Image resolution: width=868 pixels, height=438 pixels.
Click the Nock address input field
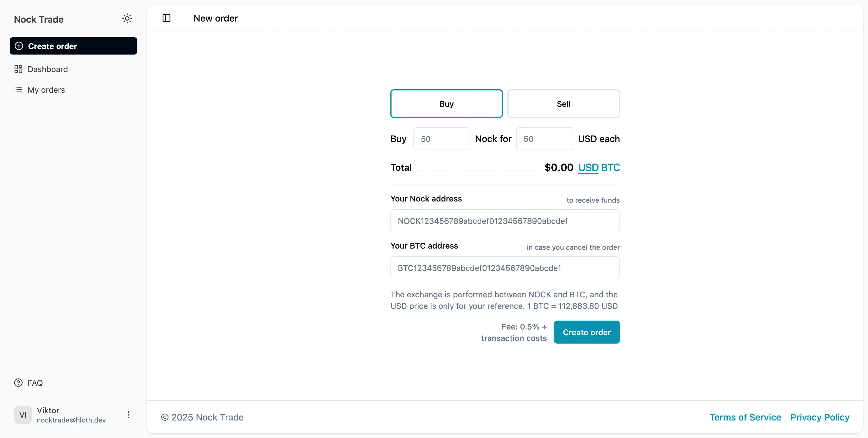(x=504, y=221)
